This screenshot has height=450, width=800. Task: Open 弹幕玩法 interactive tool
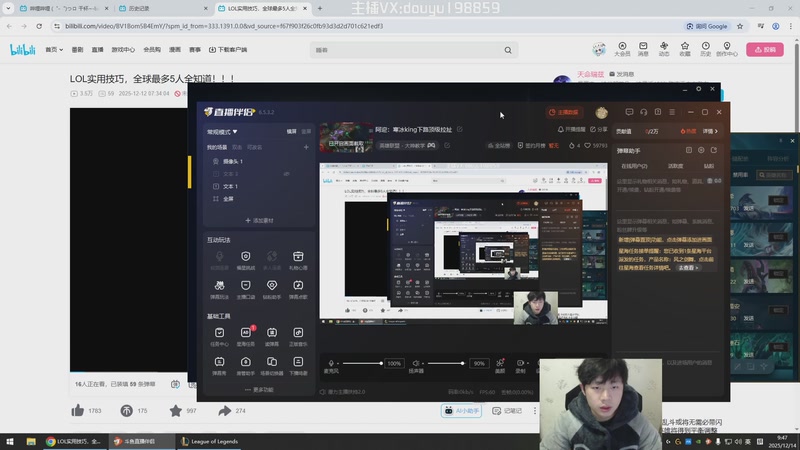219,289
